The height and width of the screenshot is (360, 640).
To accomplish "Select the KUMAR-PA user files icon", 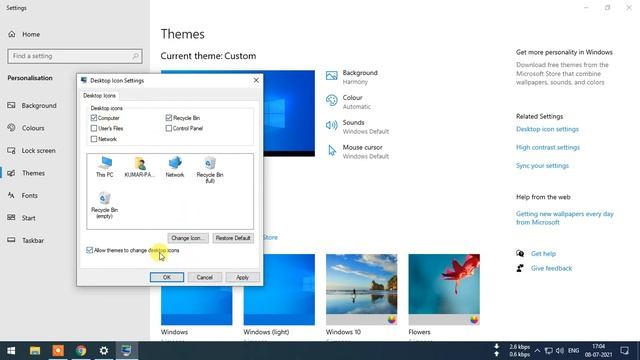I will [x=140, y=167].
